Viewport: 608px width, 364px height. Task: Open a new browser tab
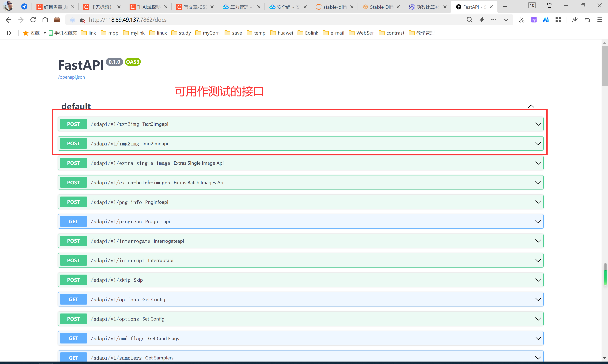(x=505, y=7)
